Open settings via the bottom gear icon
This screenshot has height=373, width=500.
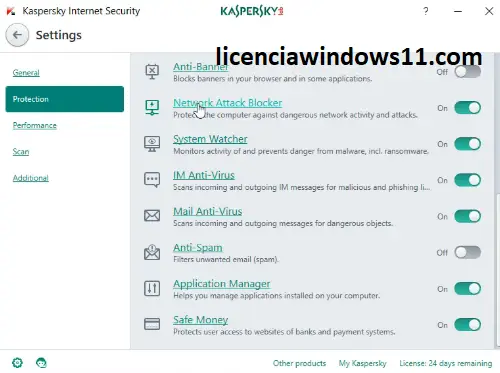click(17, 362)
